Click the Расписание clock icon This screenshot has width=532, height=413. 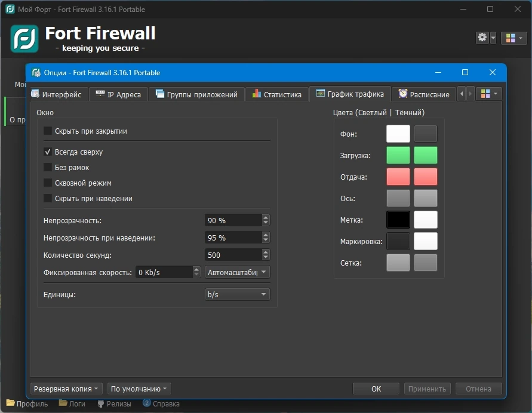[x=403, y=94]
